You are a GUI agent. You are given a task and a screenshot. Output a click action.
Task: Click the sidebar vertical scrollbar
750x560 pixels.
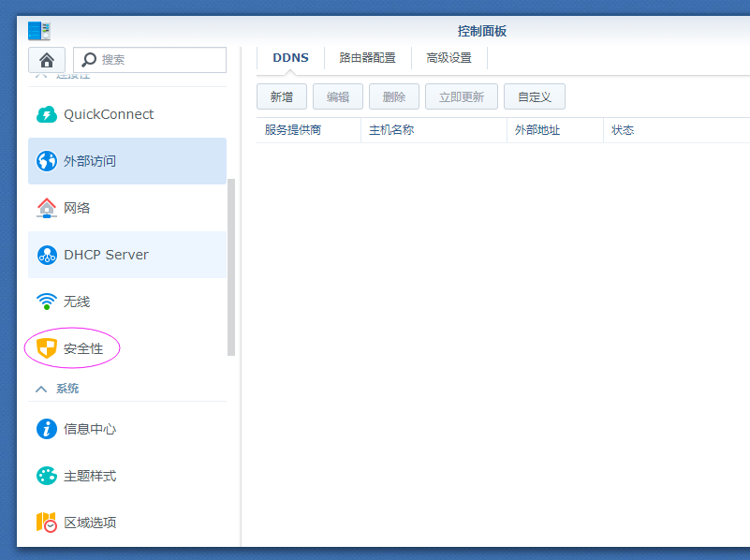tap(231, 267)
